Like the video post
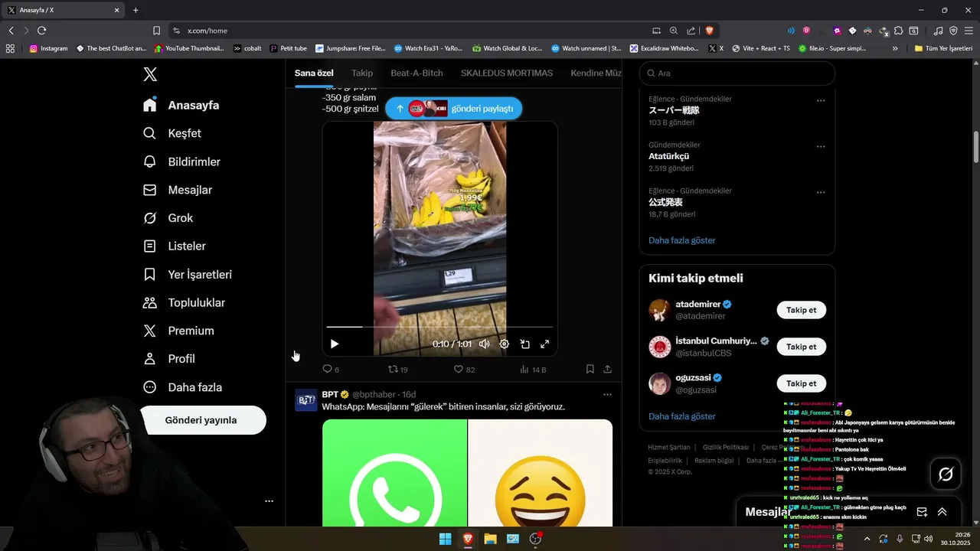The width and height of the screenshot is (980, 551). [x=465, y=370]
